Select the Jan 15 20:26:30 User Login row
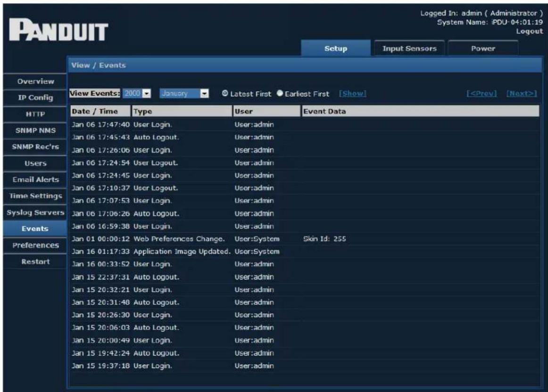 click(305, 315)
